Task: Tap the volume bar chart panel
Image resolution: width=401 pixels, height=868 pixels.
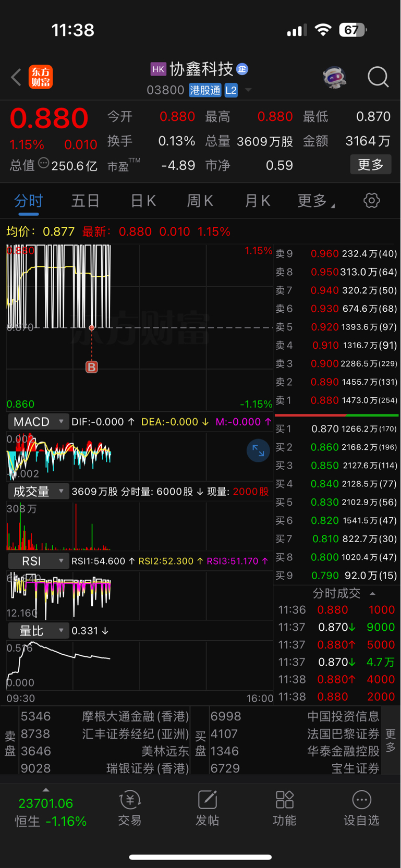Action: tap(140, 526)
